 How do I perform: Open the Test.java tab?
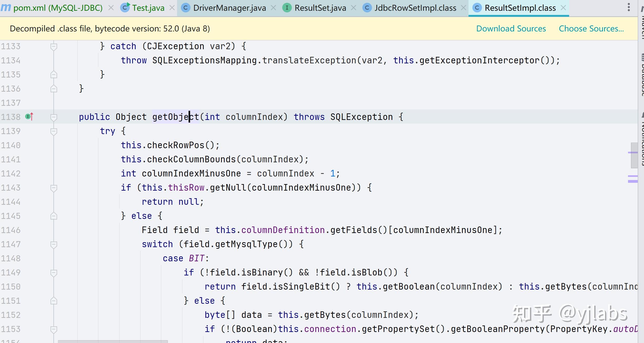point(148,8)
